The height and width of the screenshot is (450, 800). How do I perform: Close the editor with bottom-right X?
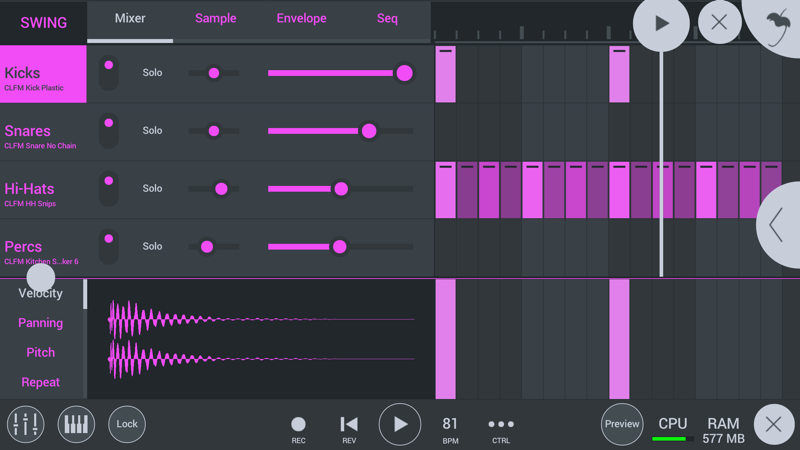pyautogui.click(x=773, y=424)
